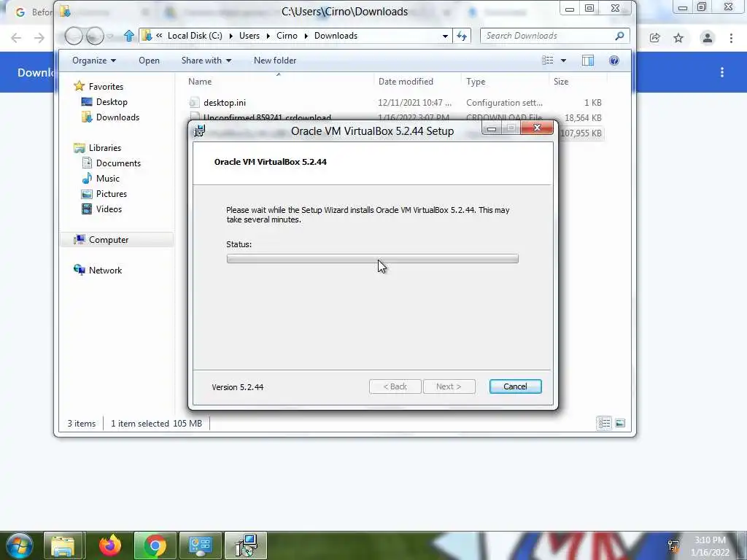
Task: Refresh the Downloads folder view
Action: pos(462,36)
